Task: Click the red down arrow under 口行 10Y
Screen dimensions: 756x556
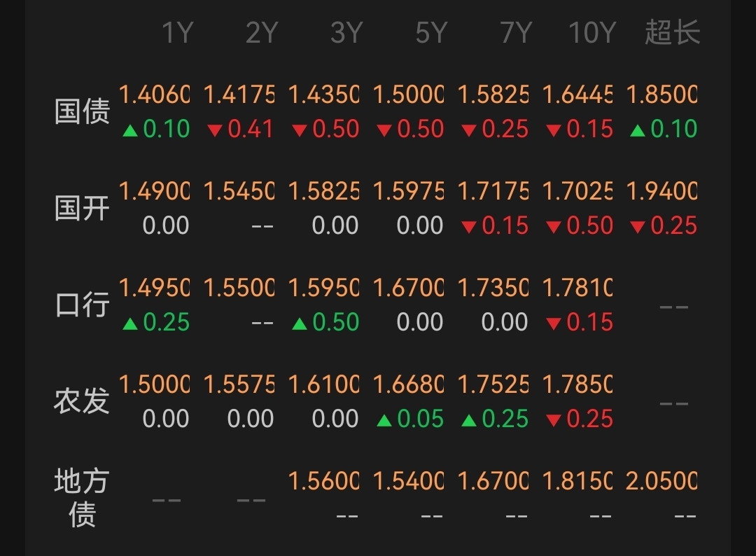Action: point(554,323)
